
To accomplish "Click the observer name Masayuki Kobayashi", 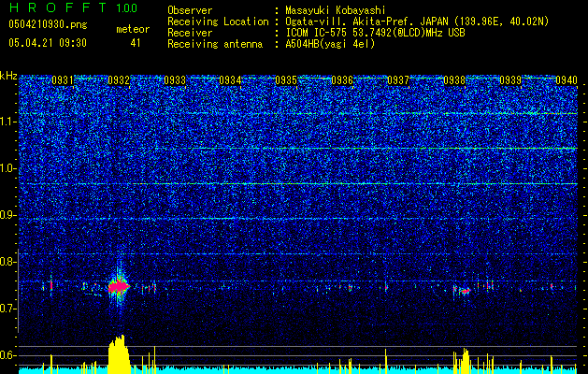I will (336, 11).
